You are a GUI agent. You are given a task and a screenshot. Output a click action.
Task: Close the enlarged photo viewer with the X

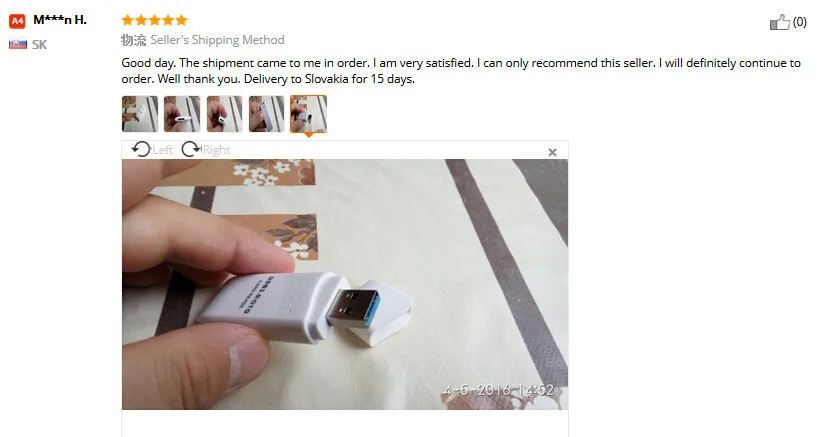pos(552,152)
